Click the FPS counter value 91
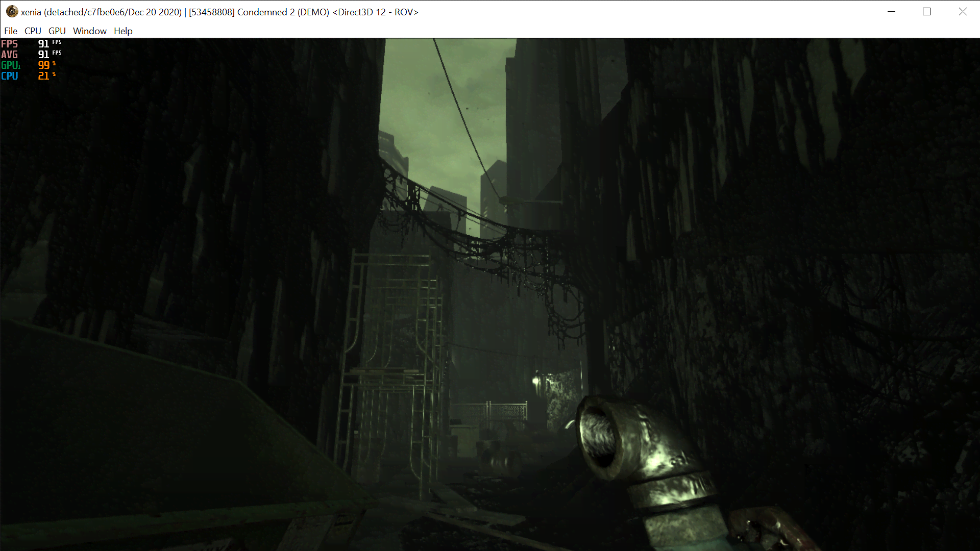This screenshot has height=551, width=980. [x=44, y=44]
